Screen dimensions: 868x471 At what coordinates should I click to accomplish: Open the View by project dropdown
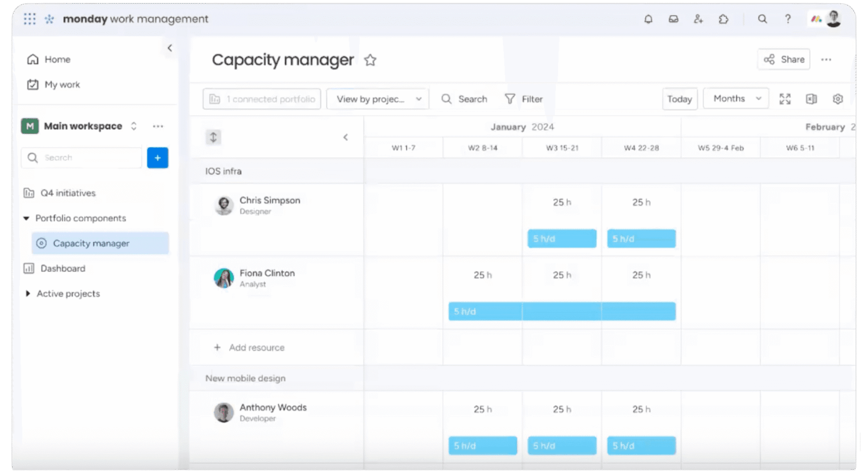point(377,99)
